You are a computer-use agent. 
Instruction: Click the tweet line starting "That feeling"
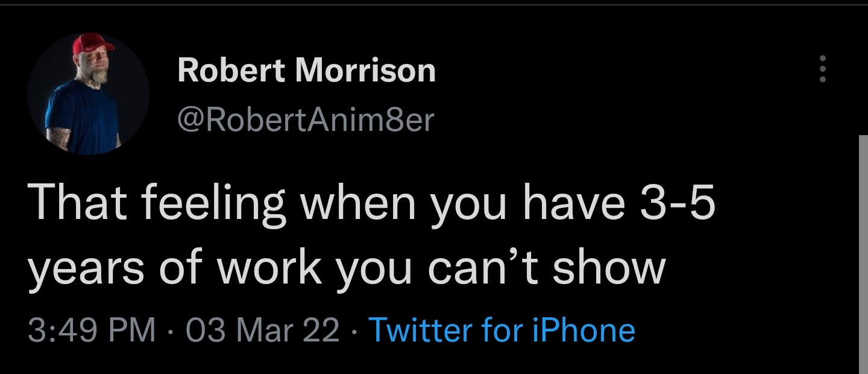coord(371,203)
